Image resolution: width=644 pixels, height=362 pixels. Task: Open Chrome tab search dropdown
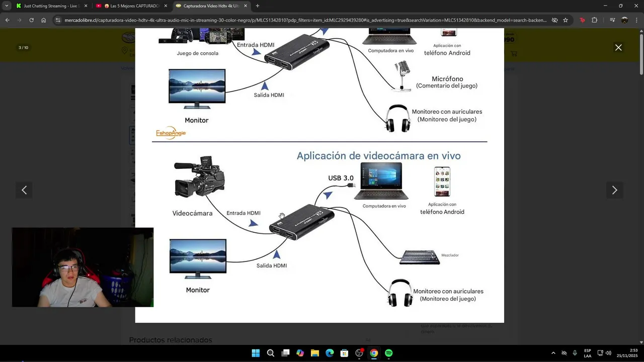(7, 6)
